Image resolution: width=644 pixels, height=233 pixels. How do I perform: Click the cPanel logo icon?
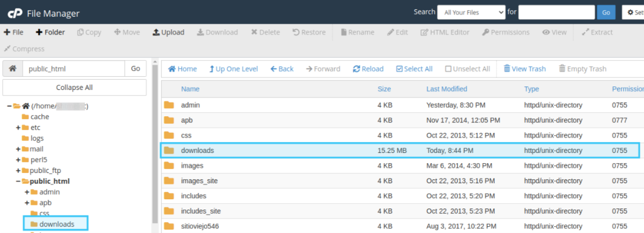coord(15,14)
